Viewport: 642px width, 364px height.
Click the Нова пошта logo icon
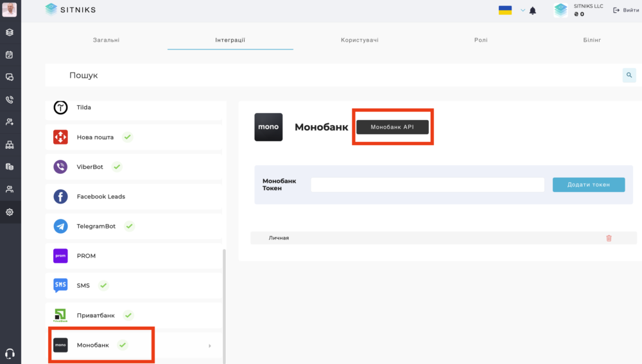60,137
